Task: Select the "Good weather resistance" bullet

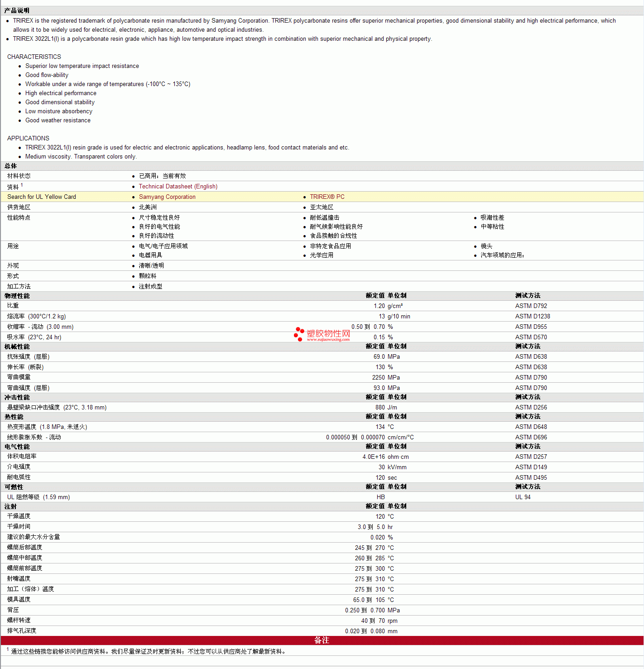Action: [x=58, y=120]
